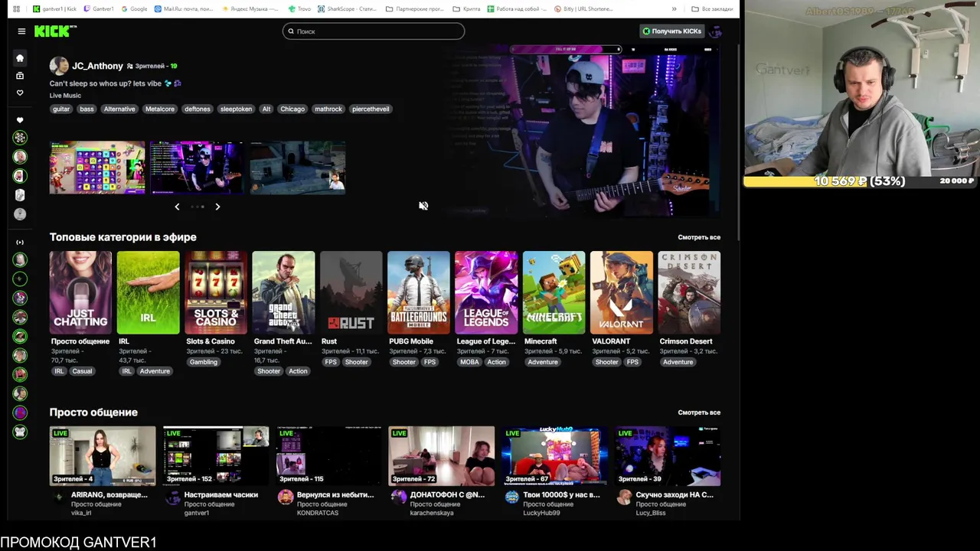Viewport: 980px width, 551px height.
Task: Select the guitarist carousel thumbnail
Action: [x=198, y=168]
